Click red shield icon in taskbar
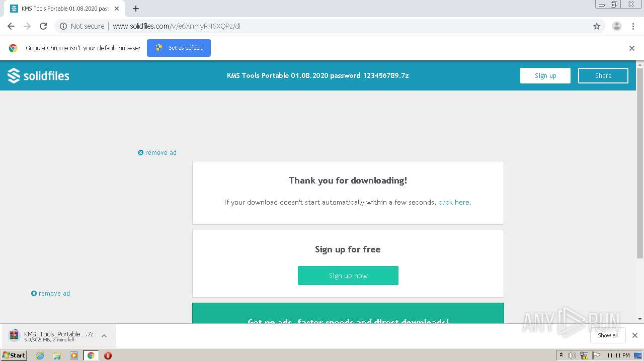The image size is (644, 362). [108, 355]
